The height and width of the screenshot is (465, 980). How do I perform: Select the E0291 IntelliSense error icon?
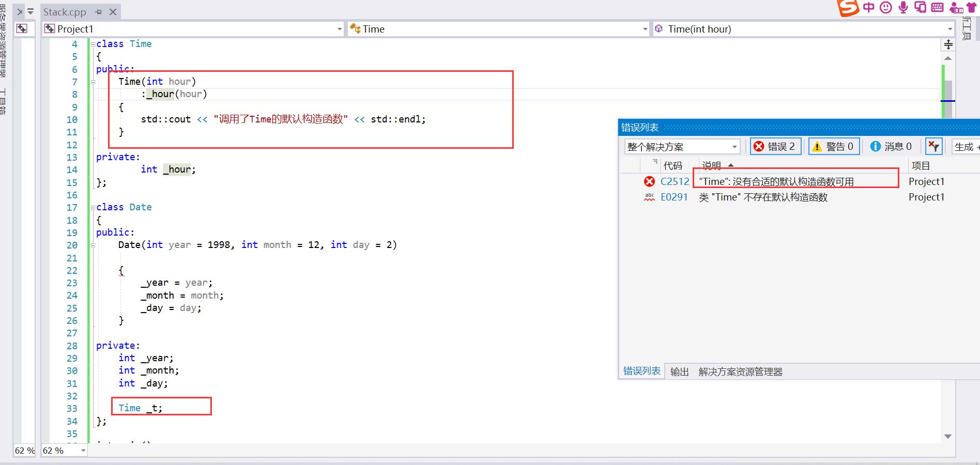click(649, 197)
